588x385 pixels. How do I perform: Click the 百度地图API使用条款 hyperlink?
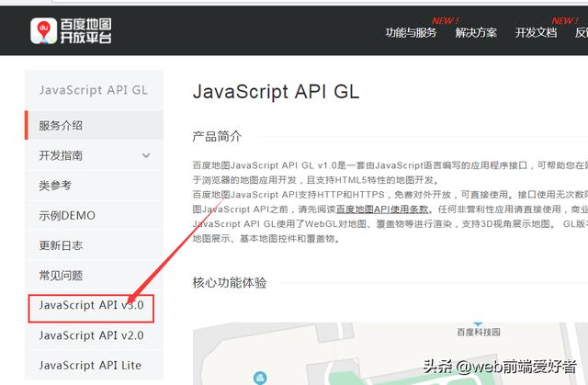coord(382,209)
